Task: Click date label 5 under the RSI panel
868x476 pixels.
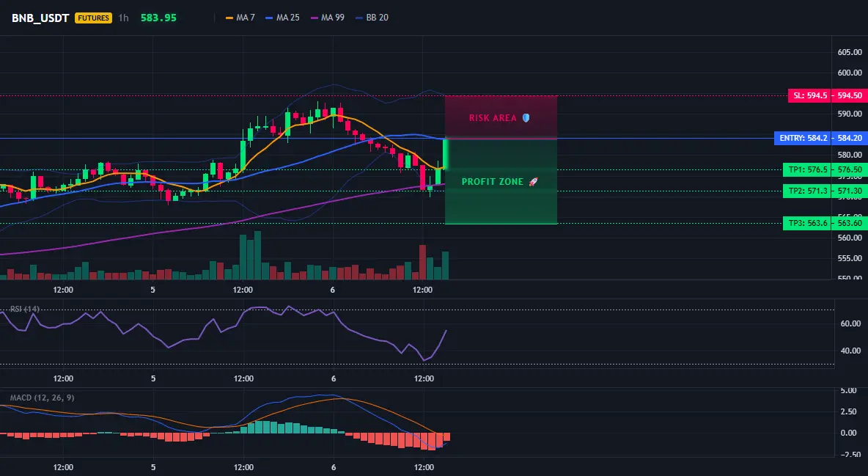Action: pyautogui.click(x=153, y=378)
